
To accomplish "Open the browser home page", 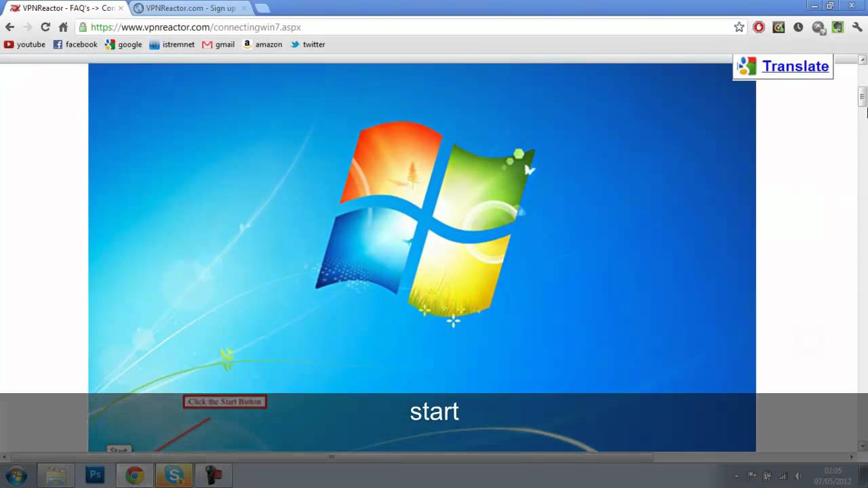I will pos(63,27).
